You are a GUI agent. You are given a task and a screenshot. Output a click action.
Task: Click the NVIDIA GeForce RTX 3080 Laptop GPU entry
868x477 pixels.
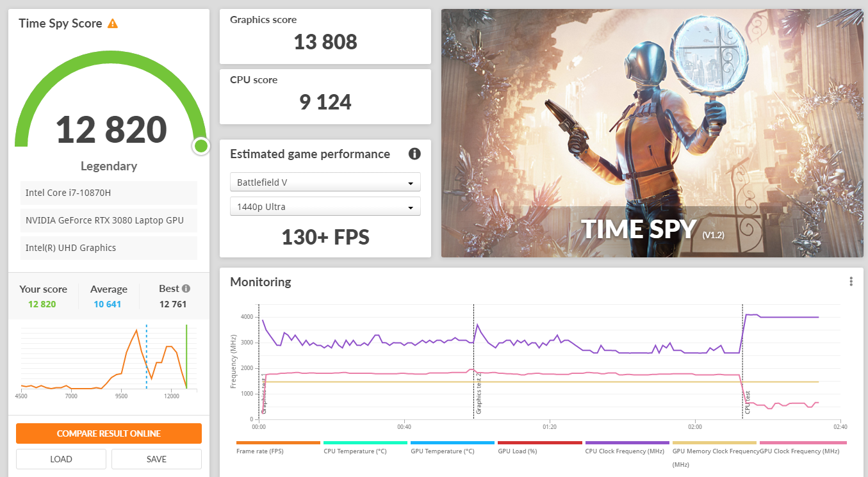point(109,220)
